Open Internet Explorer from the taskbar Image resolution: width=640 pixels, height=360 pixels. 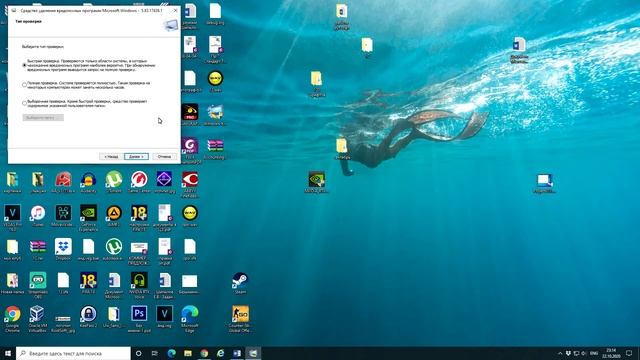click(x=220, y=353)
